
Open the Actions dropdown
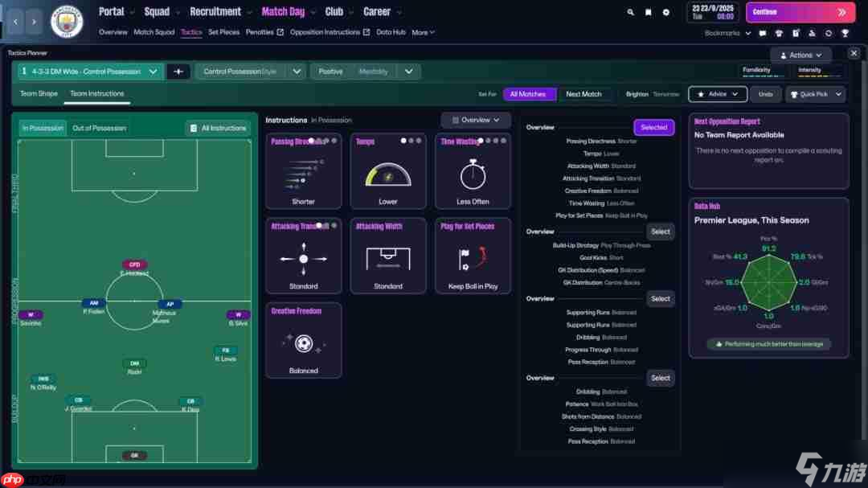pyautogui.click(x=800, y=55)
